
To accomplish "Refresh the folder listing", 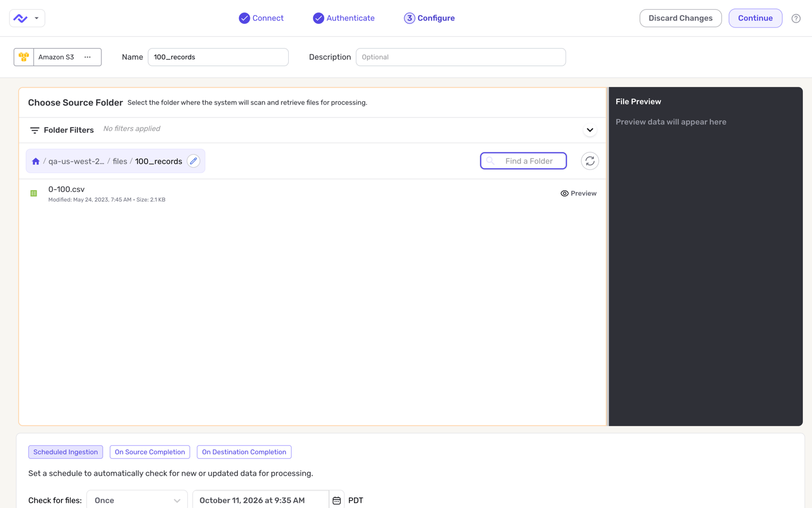I will pos(590,161).
